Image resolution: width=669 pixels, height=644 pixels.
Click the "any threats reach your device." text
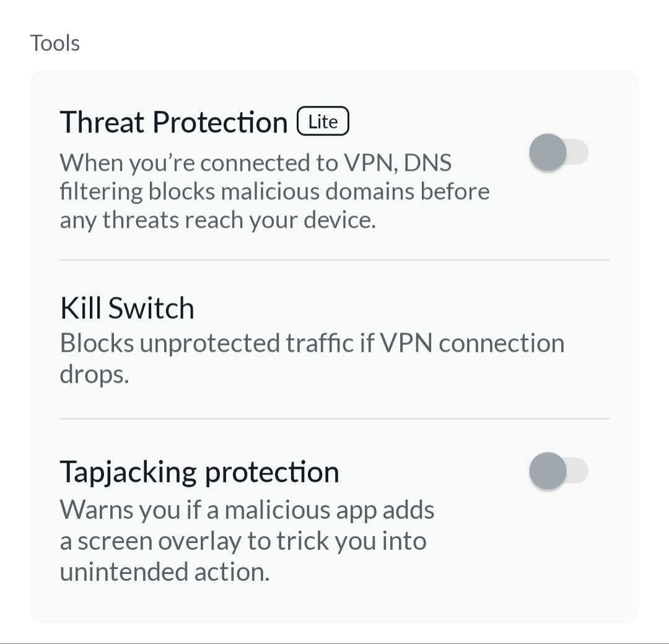coord(217,220)
